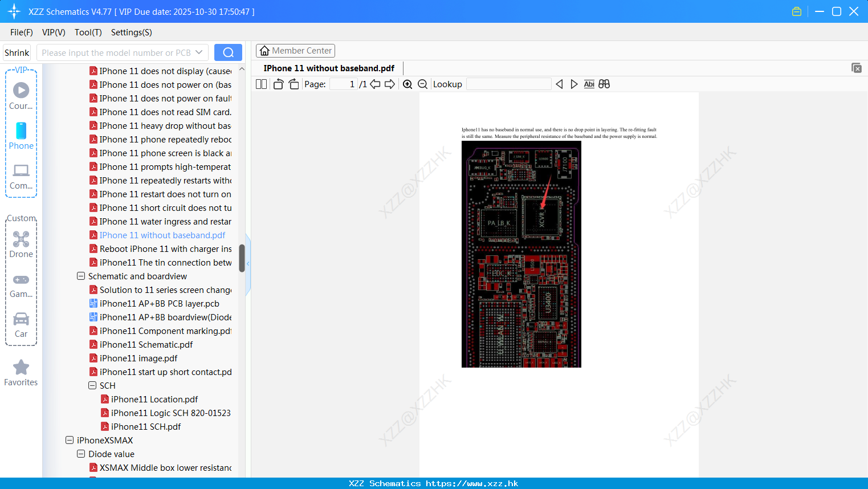Click the Shrink button
The height and width of the screenshot is (489, 868).
pyautogui.click(x=17, y=52)
